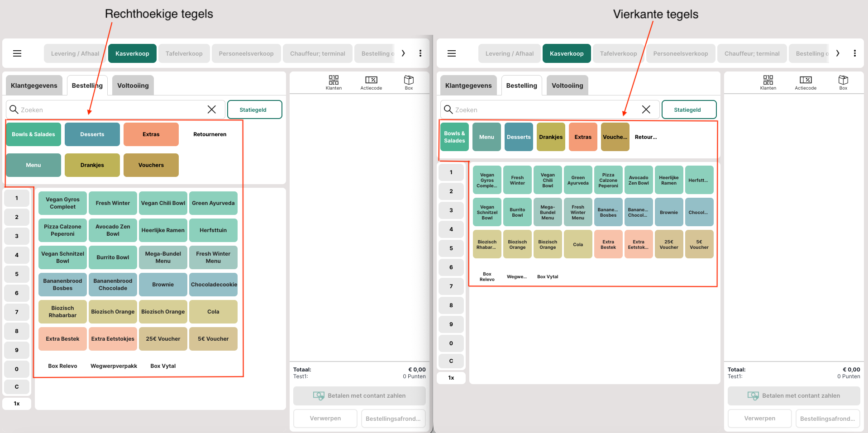Tap numpad key C in left window
This screenshot has height=433, width=868.
pyautogui.click(x=17, y=387)
